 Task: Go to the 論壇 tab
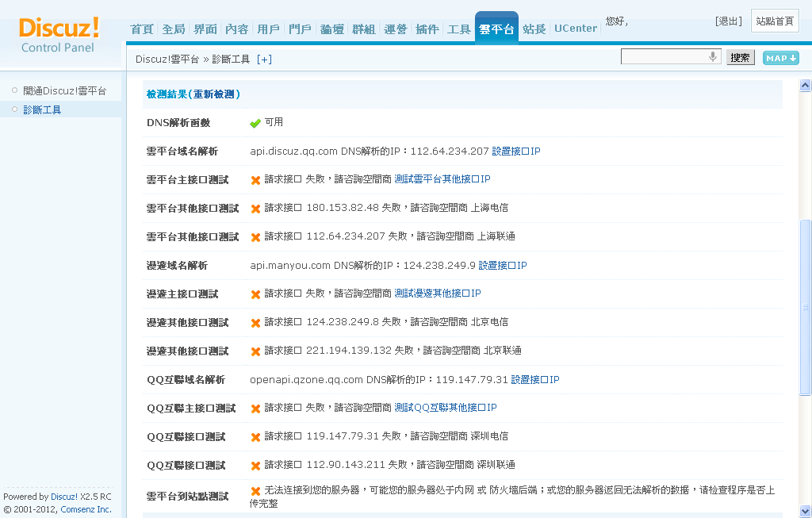tap(332, 29)
